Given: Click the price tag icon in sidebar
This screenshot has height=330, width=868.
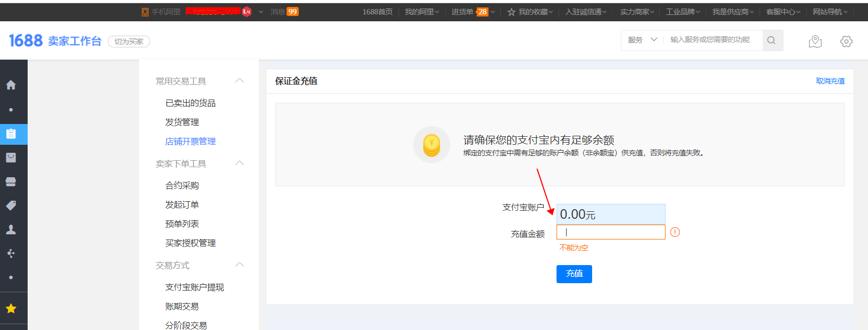Looking at the screenshot, I should click(11, 205).
